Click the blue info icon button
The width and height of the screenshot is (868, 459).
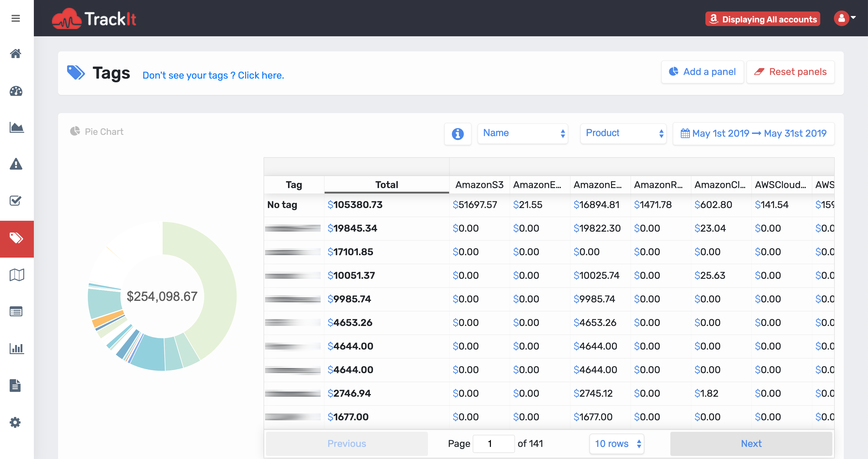[x=457, y=134]
